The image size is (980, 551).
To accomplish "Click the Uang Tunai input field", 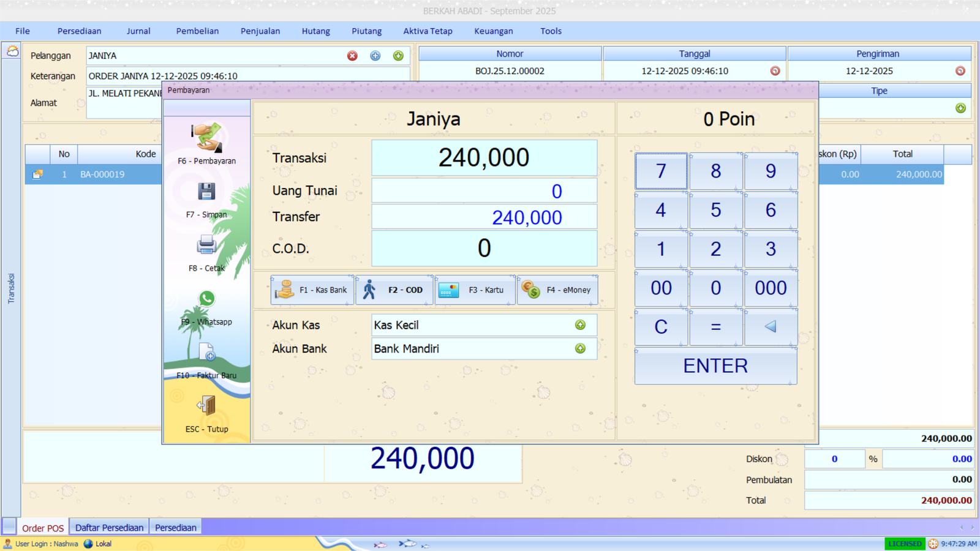I will pos(484,190).
